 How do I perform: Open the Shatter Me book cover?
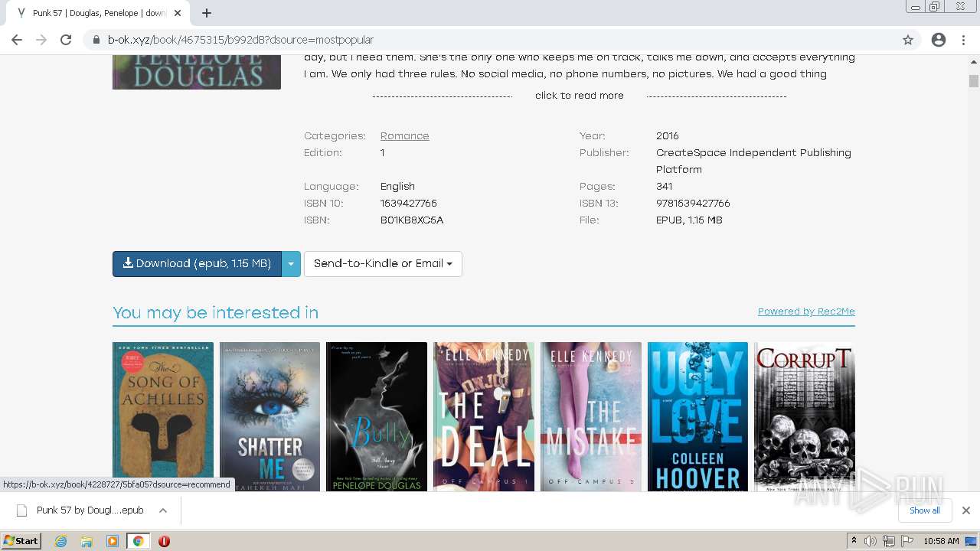pos(269,416)
